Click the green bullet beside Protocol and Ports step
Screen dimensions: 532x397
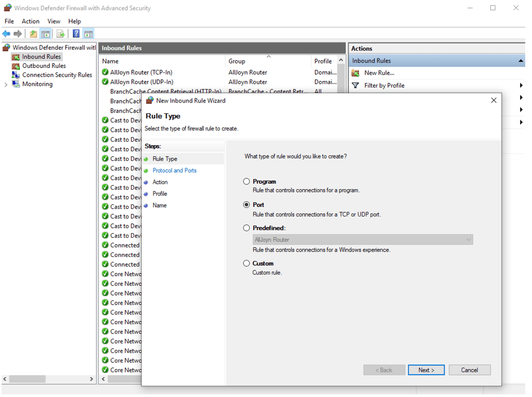tap(146, 171)
